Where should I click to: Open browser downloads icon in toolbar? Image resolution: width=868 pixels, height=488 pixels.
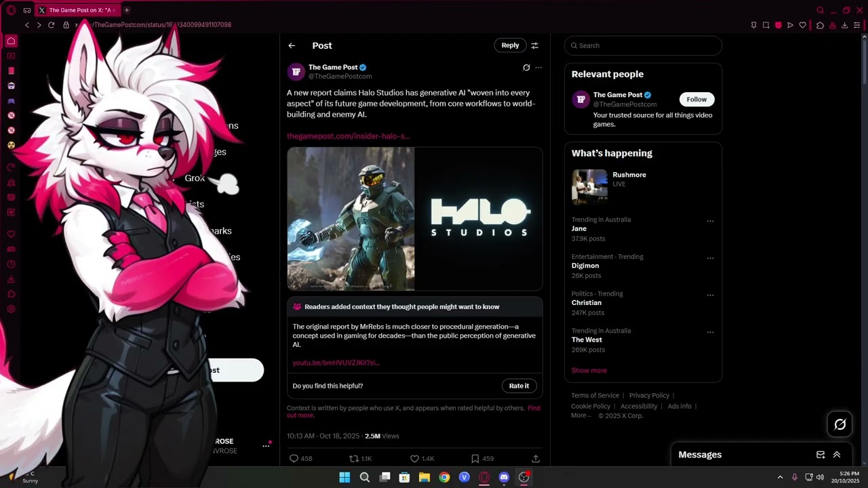point(844,25)
